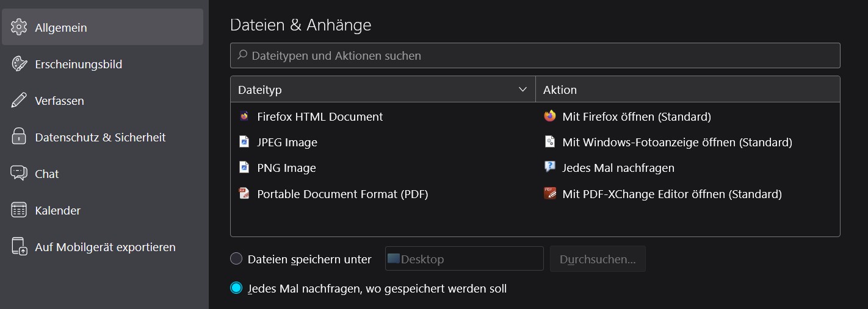Open the Kalender settings section

pos(58,210)
